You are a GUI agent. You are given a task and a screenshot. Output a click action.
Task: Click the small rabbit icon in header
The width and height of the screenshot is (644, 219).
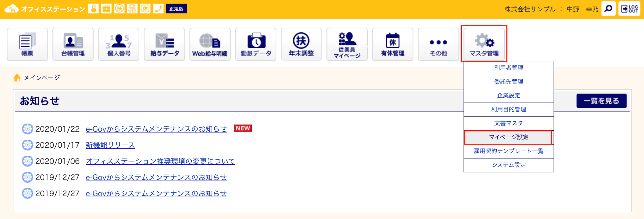[x=93, y=9]
